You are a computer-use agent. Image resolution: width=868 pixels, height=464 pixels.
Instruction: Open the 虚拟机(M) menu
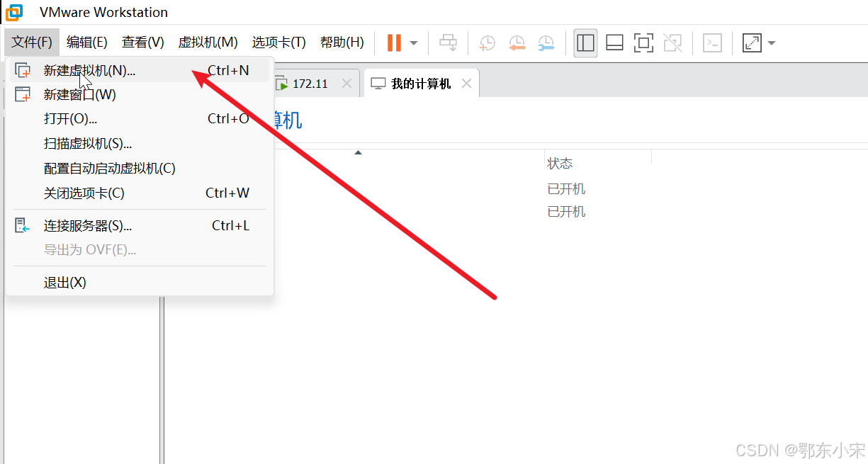click(x=208, y=43)
